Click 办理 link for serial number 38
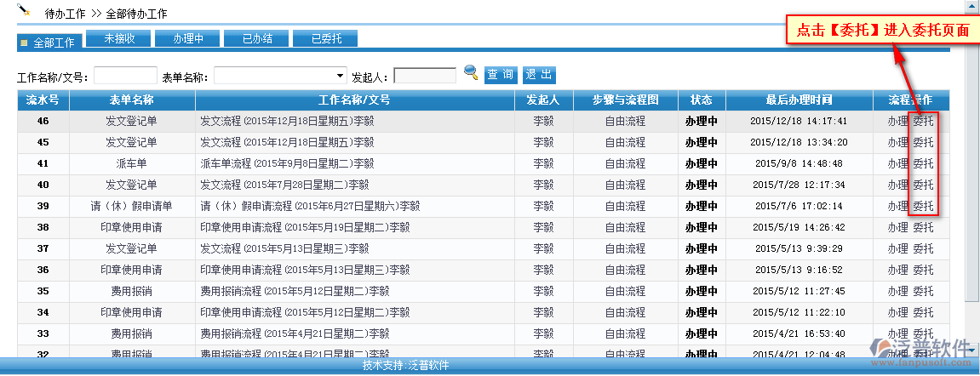 (897, 227)
